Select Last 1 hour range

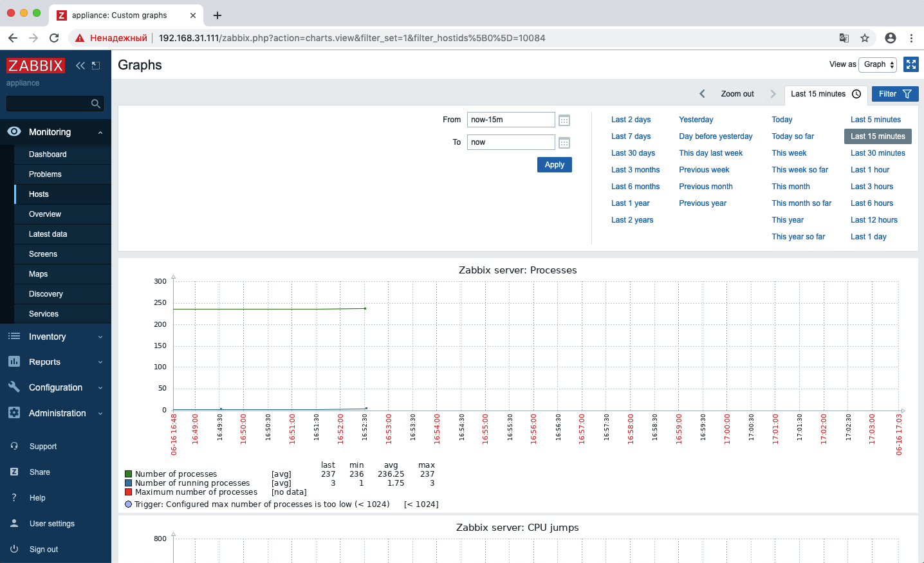(870, 170)
